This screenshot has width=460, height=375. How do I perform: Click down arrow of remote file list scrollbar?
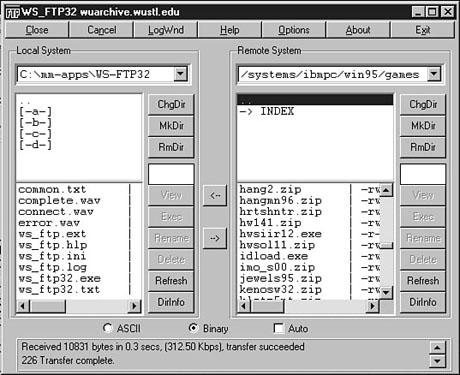coord(386,293)
